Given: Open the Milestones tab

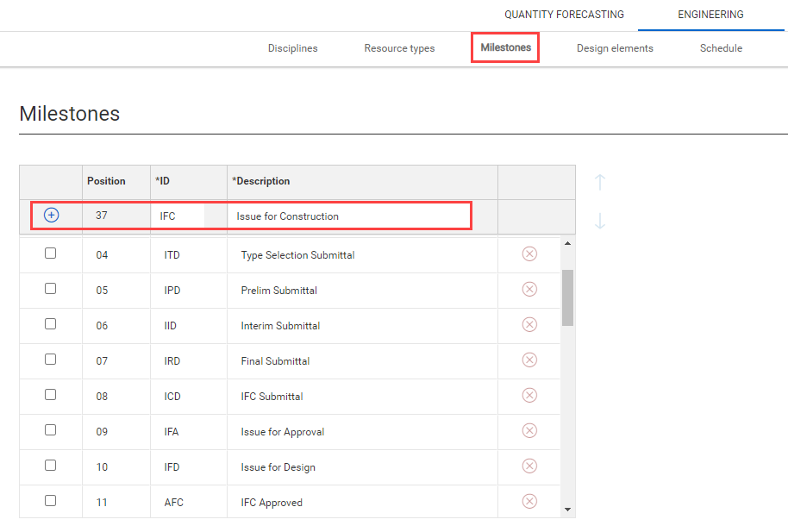Looking at the screenshot, I should (505, 47).
